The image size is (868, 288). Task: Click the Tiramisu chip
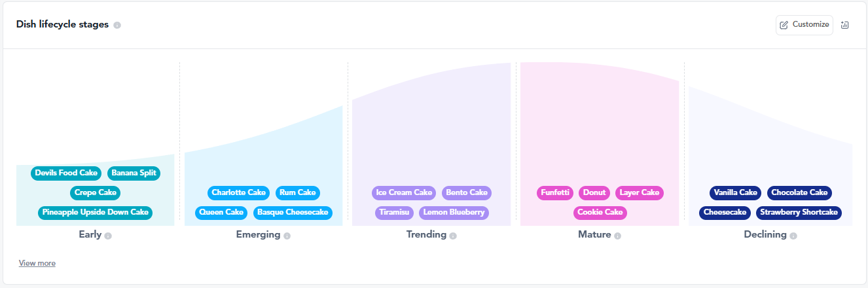pyautogui.click(x=395, y=213)
